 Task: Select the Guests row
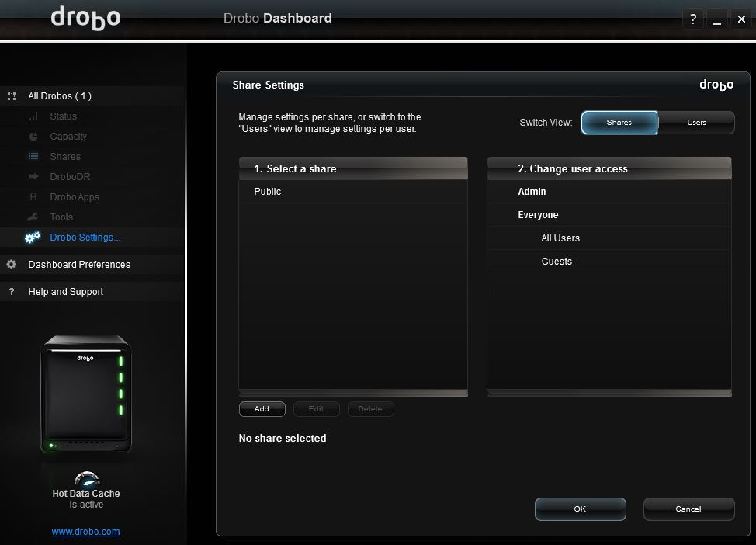click(x=609, y=261)
